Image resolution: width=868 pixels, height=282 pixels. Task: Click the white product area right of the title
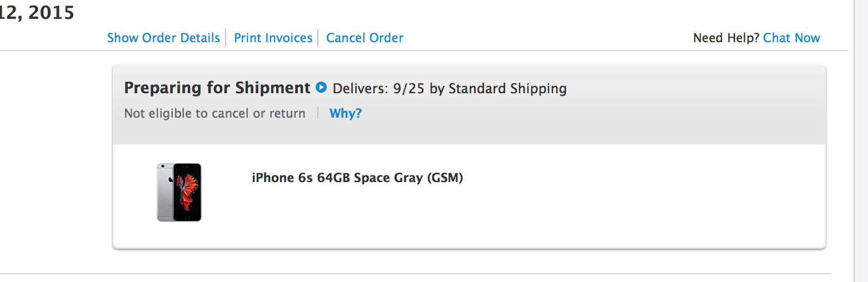pos(639,194)
